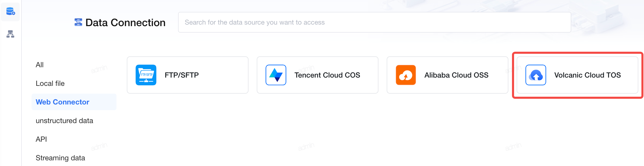
Task: Click the Volcanic Cloud TOS cloud icon
Action: pyautogui.click(x=536, y=75)
